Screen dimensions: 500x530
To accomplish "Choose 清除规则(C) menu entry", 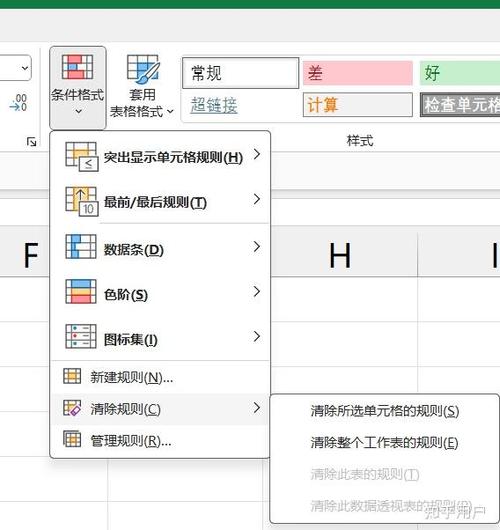I will coord(160,409).
